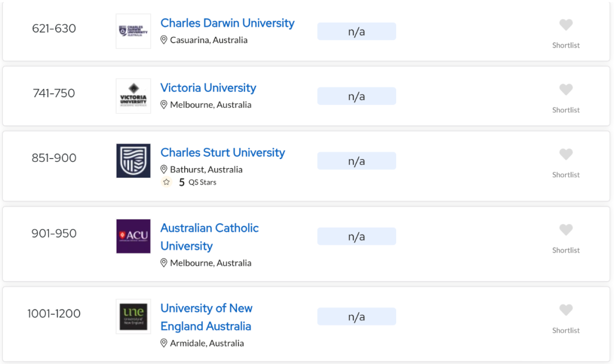Image resolution: width=614 pixels, height=364 pixels.
Task: Shortlist University of New England heart icon
Action: click(566, 310)
